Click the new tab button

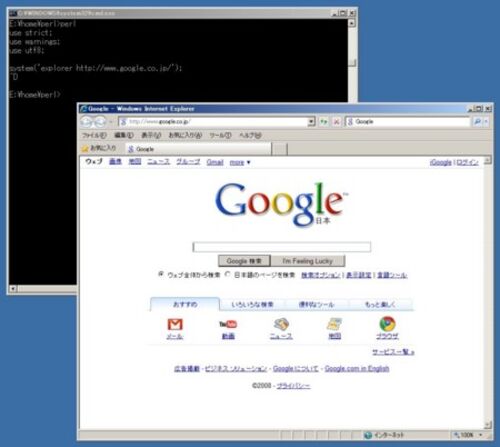[280, 149]
